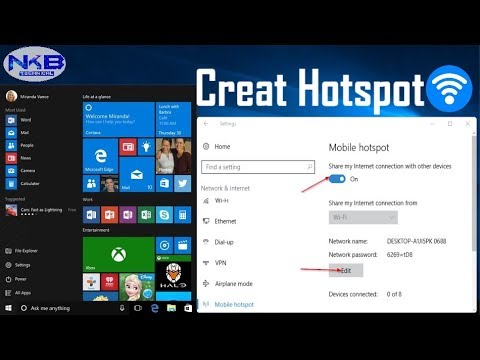
Task: Open News from the Most Used list
Action: (x=18, y=158)
